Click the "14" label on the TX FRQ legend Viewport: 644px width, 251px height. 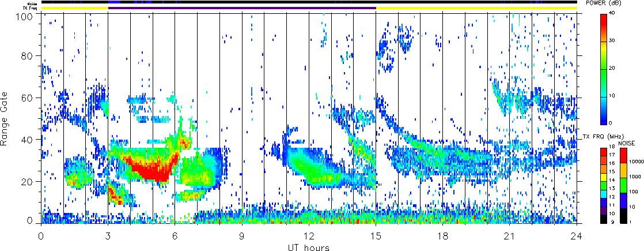point(612,180)
